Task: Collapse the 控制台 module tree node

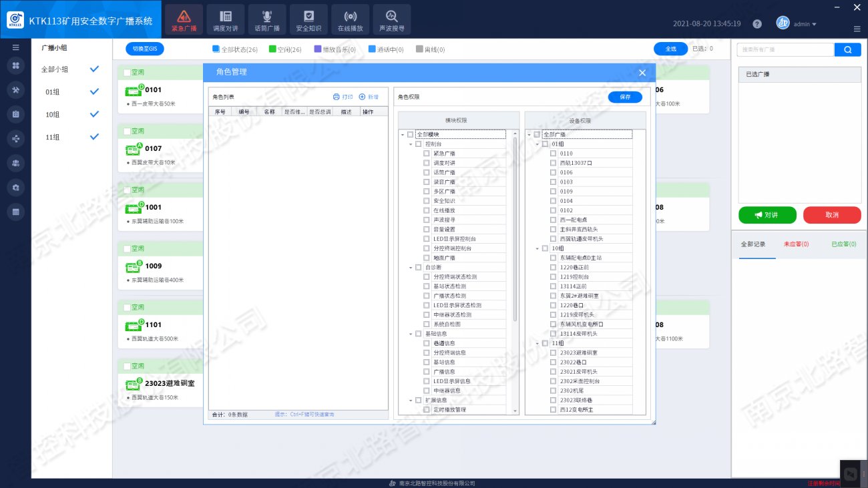Action: pos(411,144)
